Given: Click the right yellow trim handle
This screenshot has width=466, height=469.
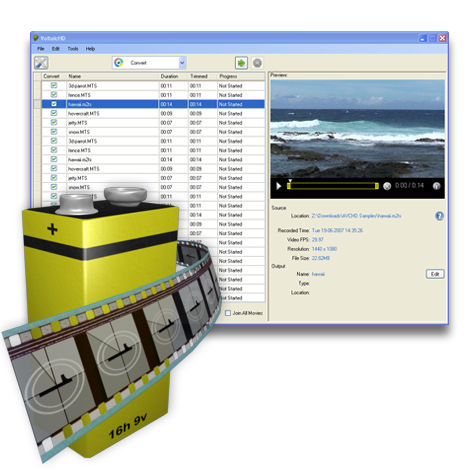Looking at the screenshot, I should coord(377,186).
